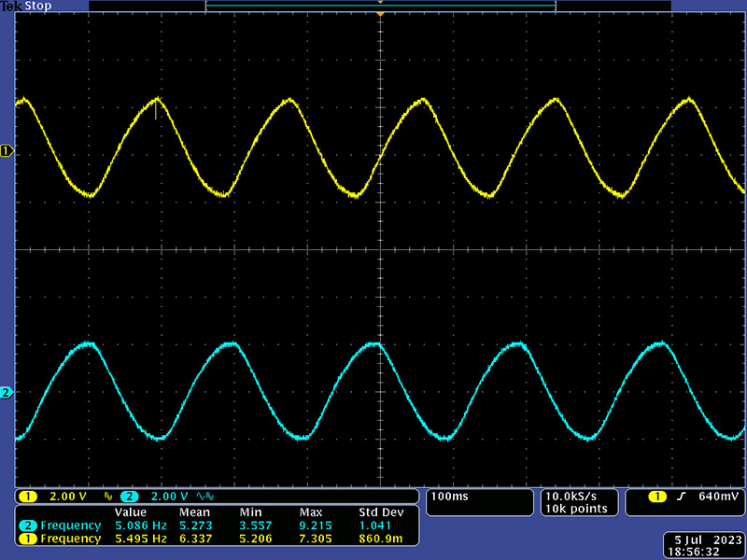
Task: Click the 9.215 maximum value
Action: (316, 525)
